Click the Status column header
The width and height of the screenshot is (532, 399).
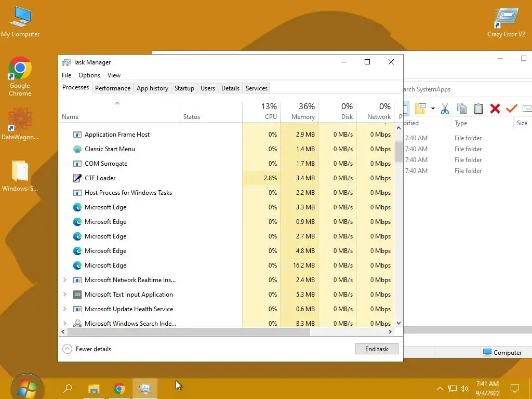[x=211, y=112]
